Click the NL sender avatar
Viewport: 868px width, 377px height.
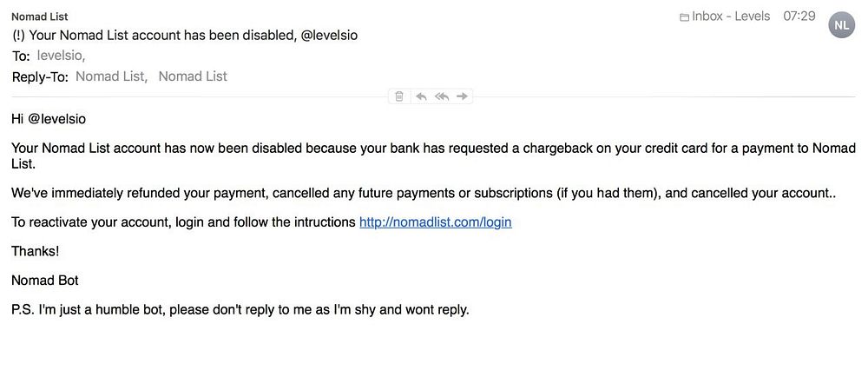click(x=841, y=24)
